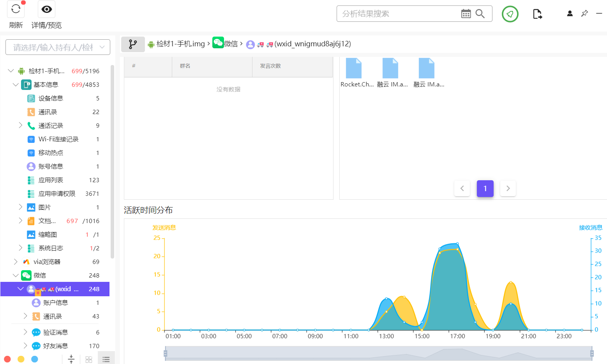Click the next page arrow button
Viewport: 607px width, 364px height.
pos(508,188)
